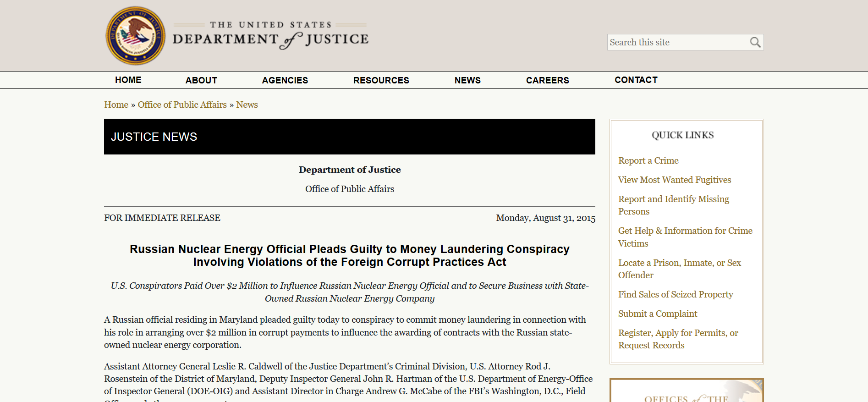Open View Most Wanted Fugitives link
Viewport: 868px width, 402px height.
coord(675,180)
